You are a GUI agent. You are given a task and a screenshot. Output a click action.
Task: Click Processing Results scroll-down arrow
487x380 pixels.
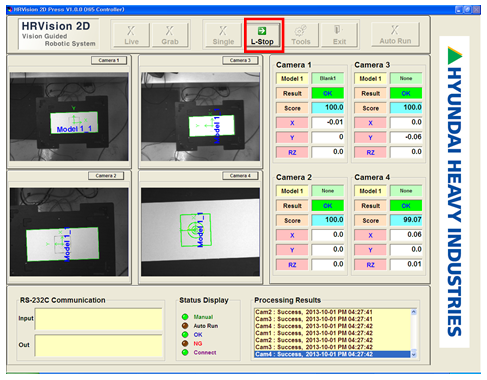point(414,354)
